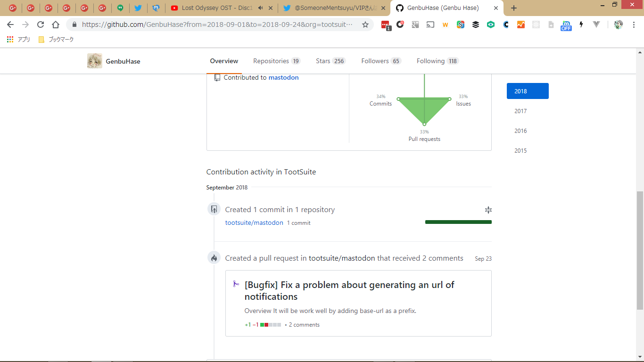Viewport: 644px width, 362px height.
Task: Click the page vertical scrollbar thumb
Action: tap(640, 250)
